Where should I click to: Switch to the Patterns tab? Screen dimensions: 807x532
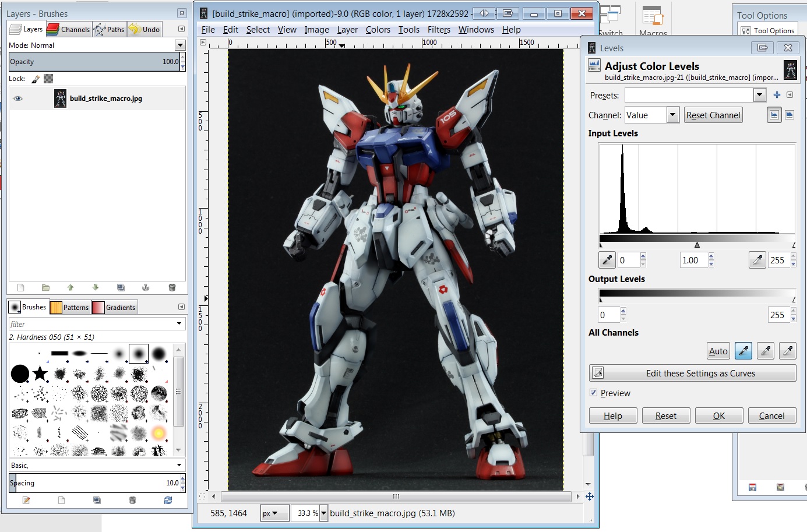point(70,307)
